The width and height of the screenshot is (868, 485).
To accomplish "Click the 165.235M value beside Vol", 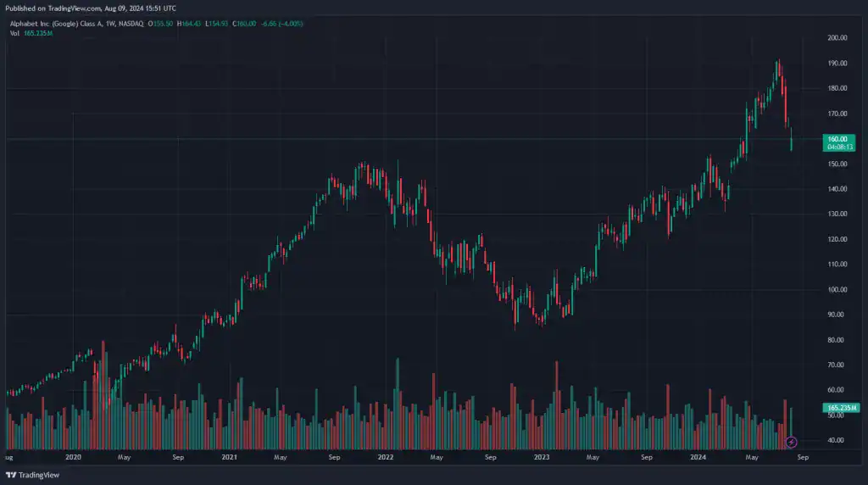I will pyautogui.click(x=37, y=32).
